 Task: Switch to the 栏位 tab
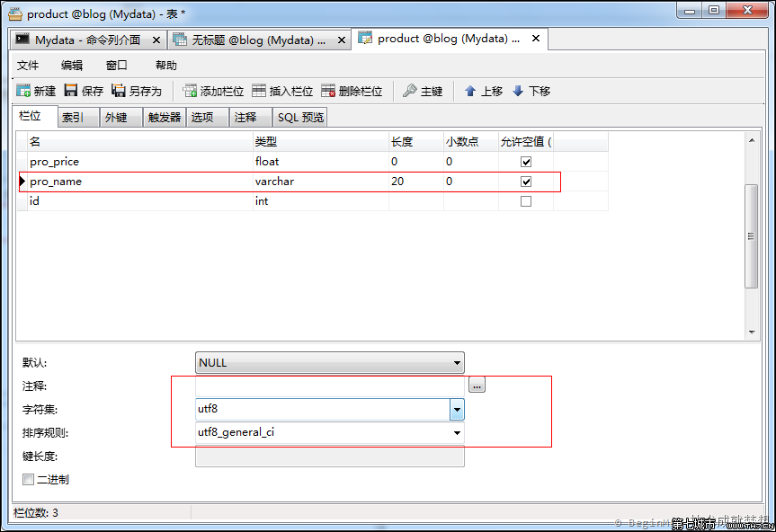(35, 116)
